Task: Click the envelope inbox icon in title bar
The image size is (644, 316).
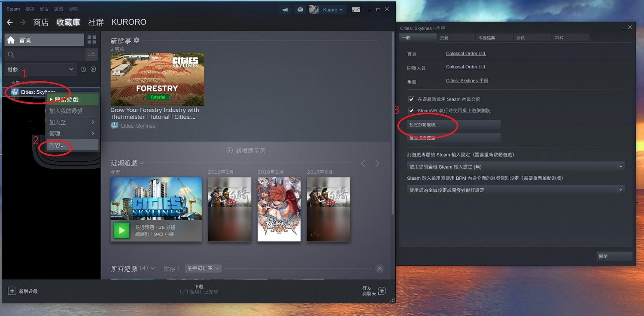Action: click(300, 10)
